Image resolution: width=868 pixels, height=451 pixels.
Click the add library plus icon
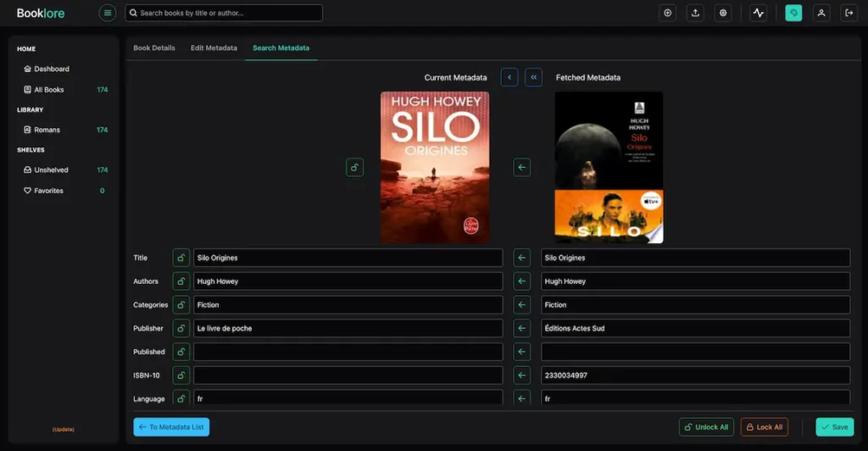point(668,13)
